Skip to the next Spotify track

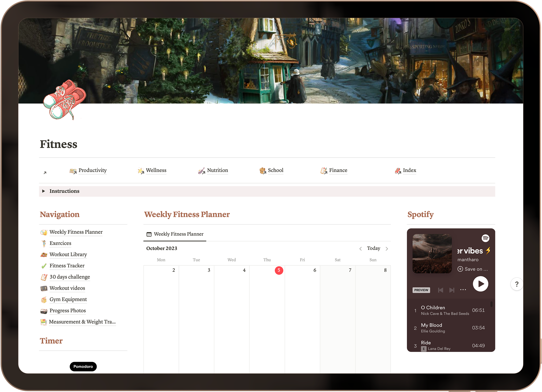(452, 290)
